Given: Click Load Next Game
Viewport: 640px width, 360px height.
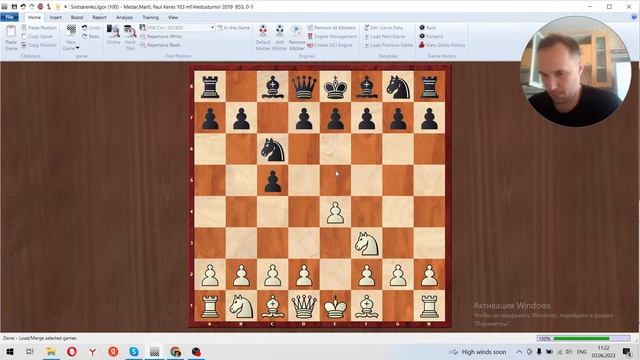Looking at the screenshot, I should coord(384,36).
